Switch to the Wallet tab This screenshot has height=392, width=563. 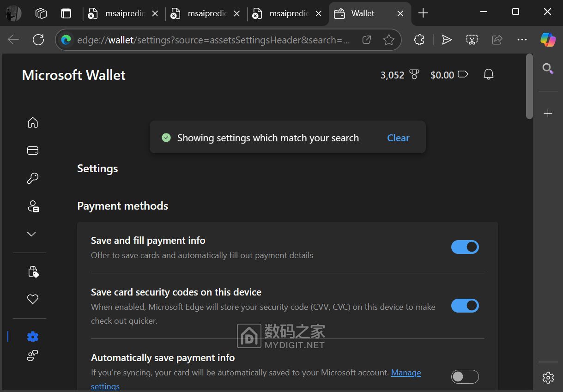coord(369,13)
